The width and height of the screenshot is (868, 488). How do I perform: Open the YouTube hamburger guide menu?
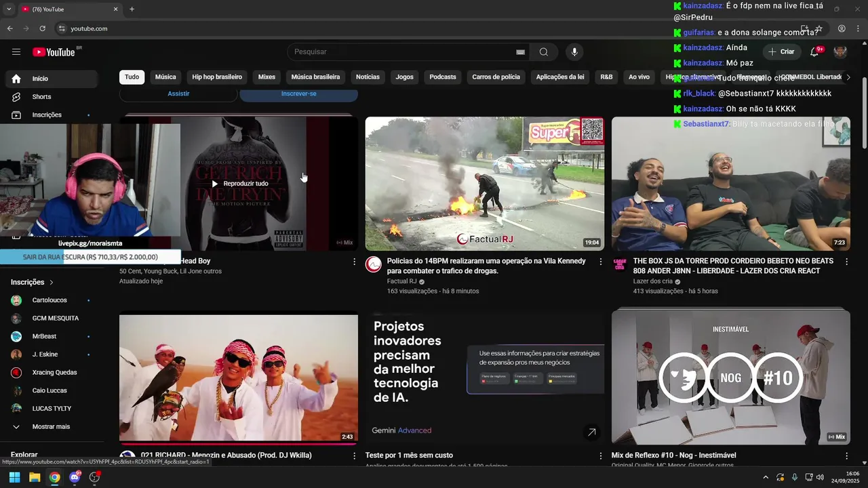tap(16, 52)
